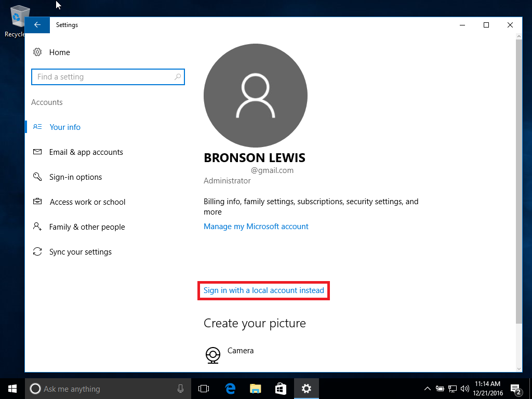Click the network tray icon
This screenshot has width=532, height=399.
coord(453,389)
